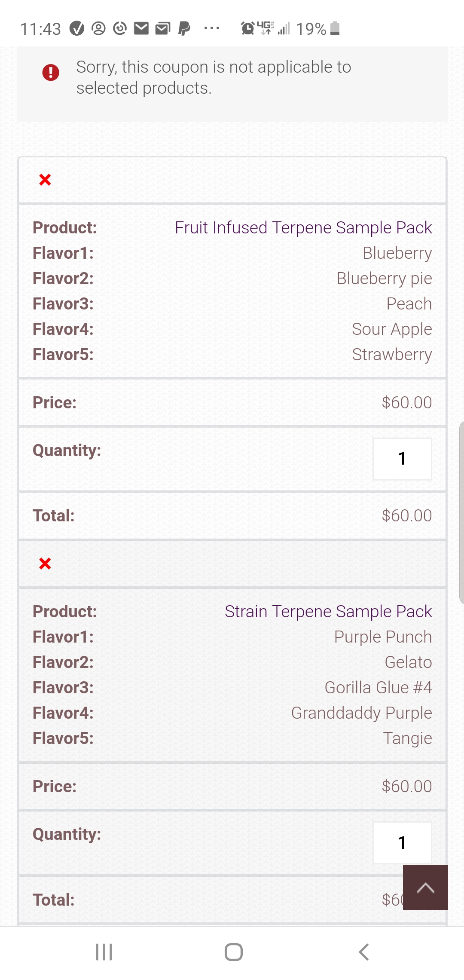Viewport: 464px width, 980px height.
Task: Tap the alarm icon in status bar
Action: click(x=247, y=28)
